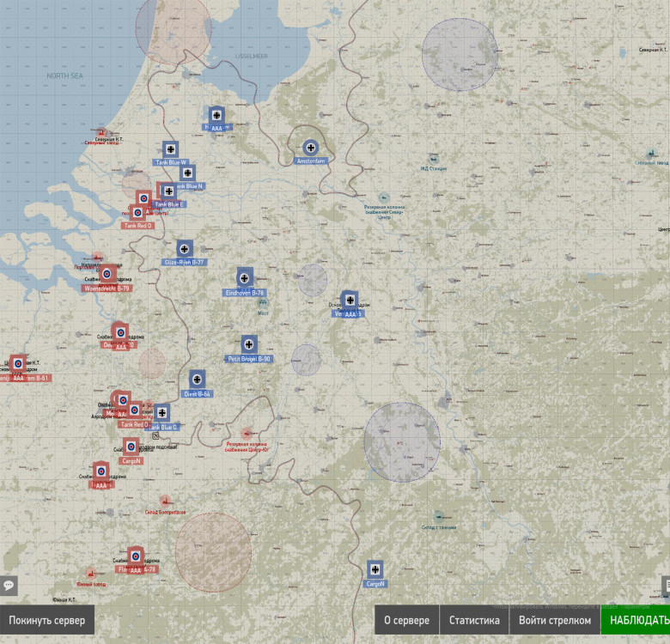Image resolution: width=670 pixels, height=644 pixels.
Task: Click the Северный завод blue factory icon
Action: tap(651, 154)
